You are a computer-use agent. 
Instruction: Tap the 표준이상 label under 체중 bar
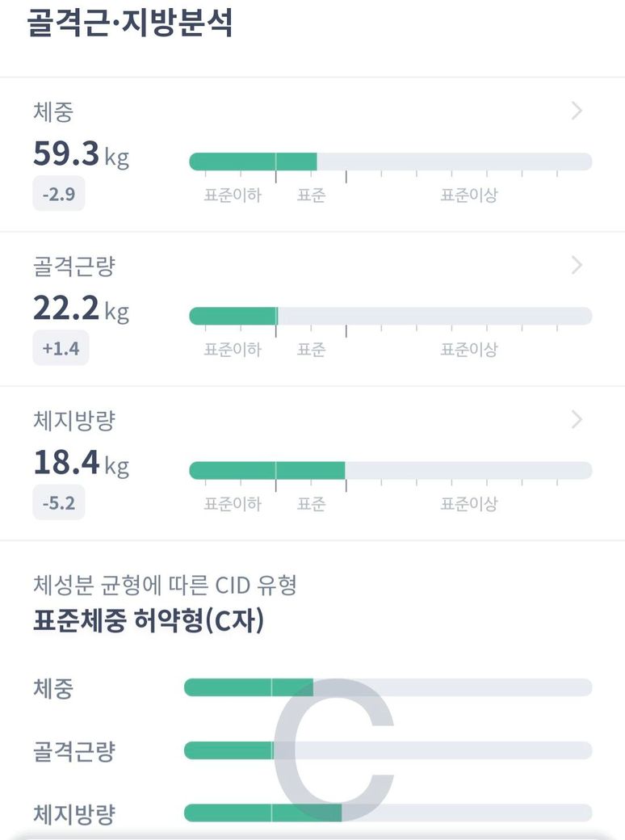(x=468, y=195)
